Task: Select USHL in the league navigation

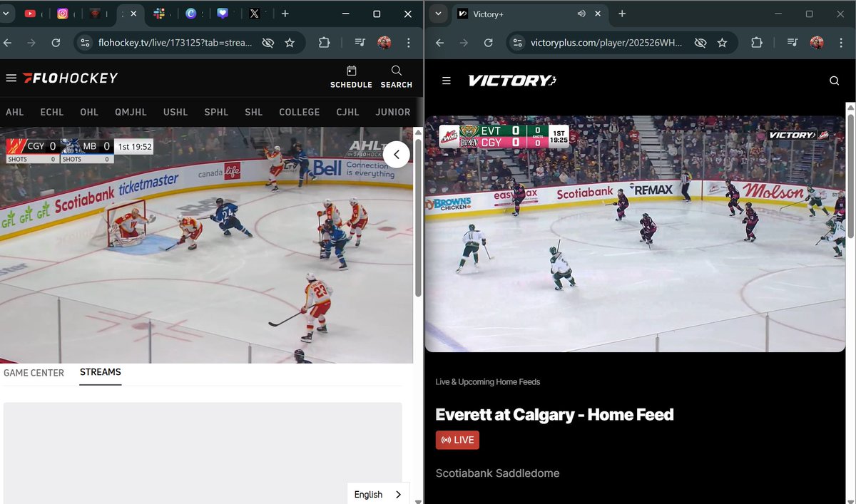Action: [175, 112]
